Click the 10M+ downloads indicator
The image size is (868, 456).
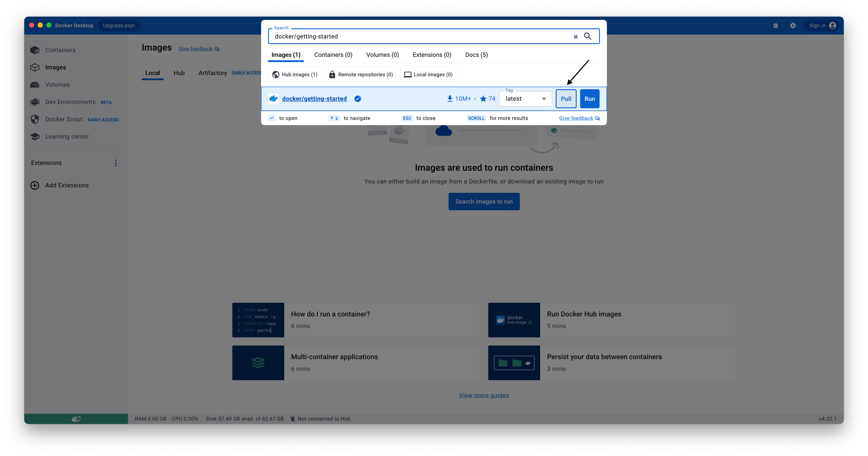(459, 99)
